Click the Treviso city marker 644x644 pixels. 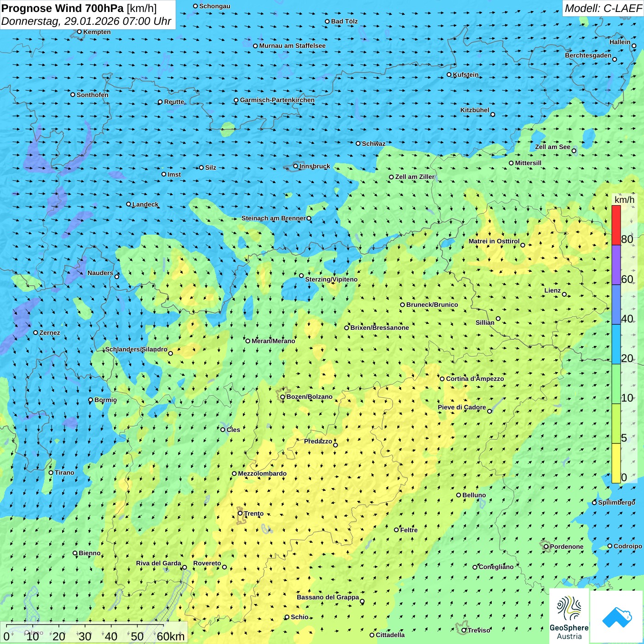(464, 630)
